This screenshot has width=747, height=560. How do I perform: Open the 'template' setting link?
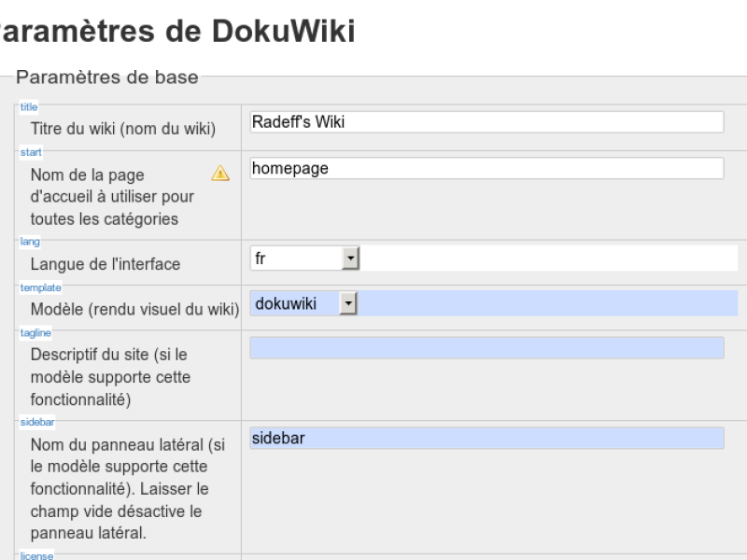pos(40,287)
